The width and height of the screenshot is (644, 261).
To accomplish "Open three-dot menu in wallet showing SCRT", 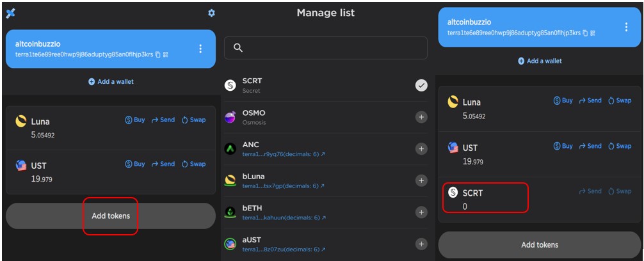I will point(626,27).
